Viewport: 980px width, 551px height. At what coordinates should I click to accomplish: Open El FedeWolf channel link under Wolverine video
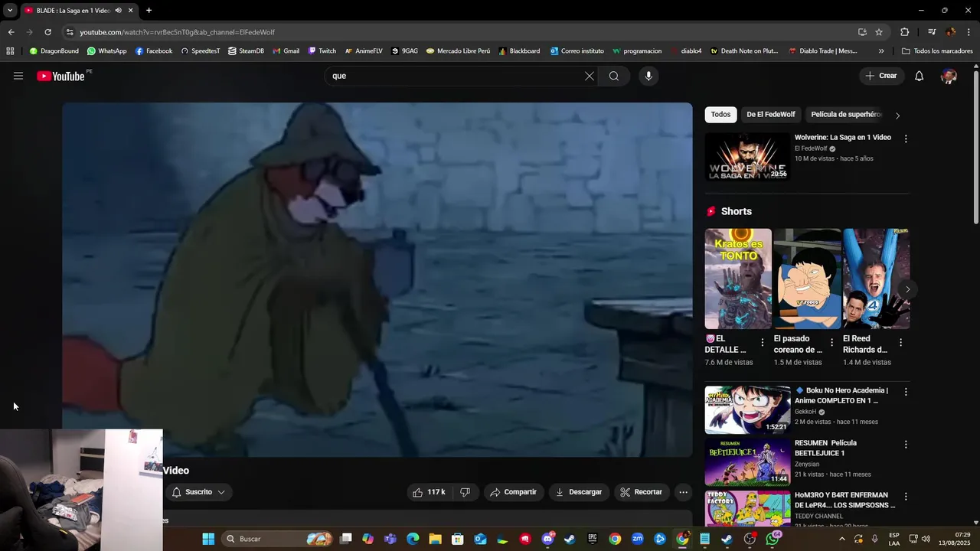point(811,148)
